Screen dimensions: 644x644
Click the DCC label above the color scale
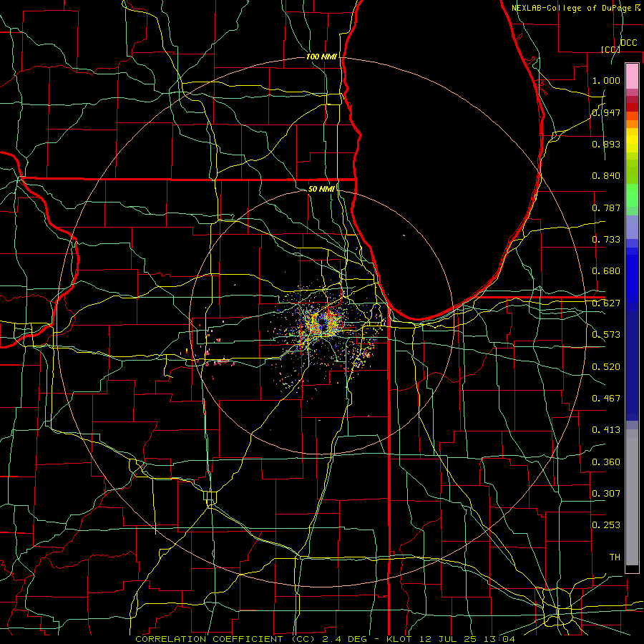click(628, 43)
